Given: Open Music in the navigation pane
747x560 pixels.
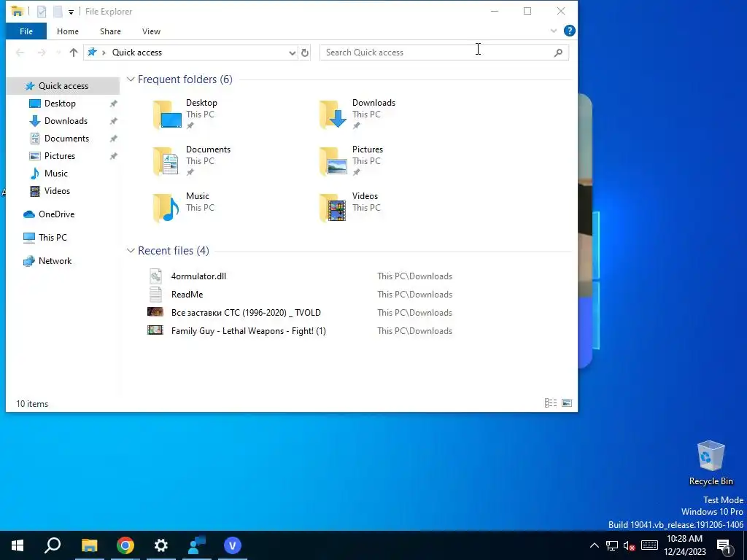Looking at the screenshot, I should [55, 174].
